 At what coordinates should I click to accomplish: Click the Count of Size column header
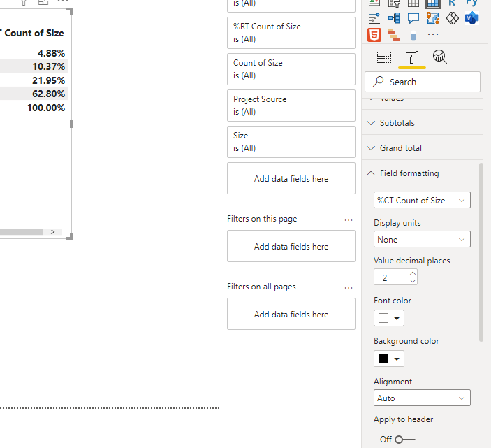[x=34, y=34]
